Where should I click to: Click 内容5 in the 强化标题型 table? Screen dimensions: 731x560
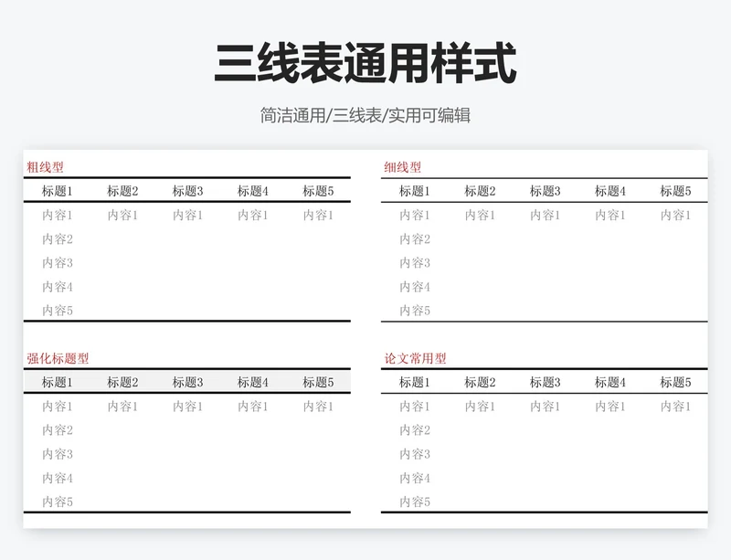[x=58, y=502]
